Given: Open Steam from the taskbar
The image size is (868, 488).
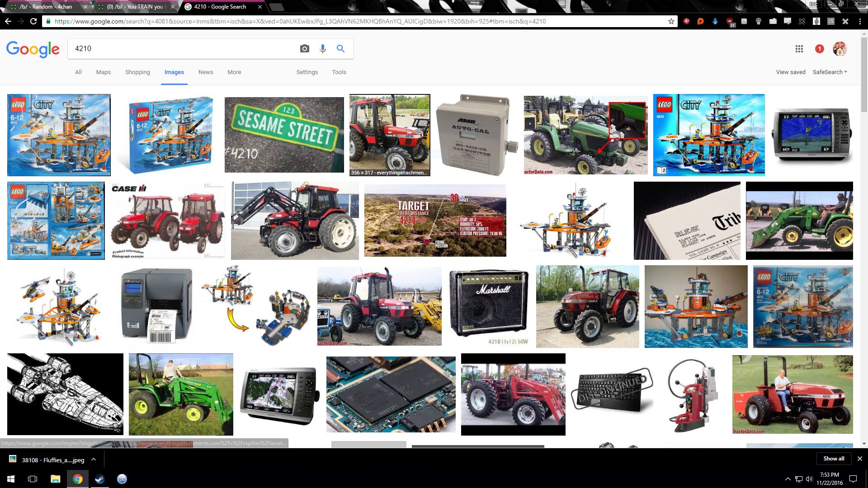Looking at the screenshot, I should point(100,479).
